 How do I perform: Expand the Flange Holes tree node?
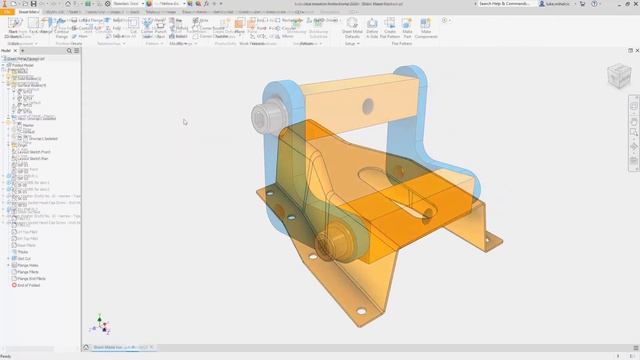[x=9, y=265]
